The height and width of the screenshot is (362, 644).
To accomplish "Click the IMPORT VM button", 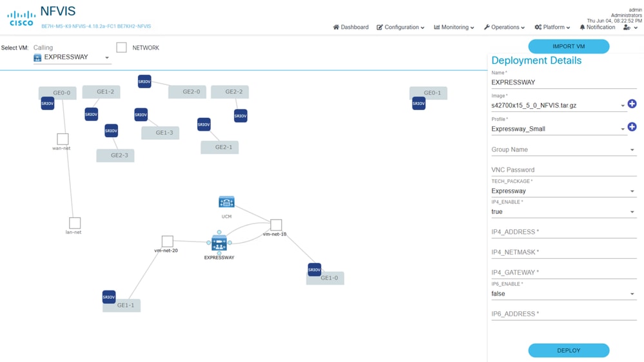I will pos(569,46).
